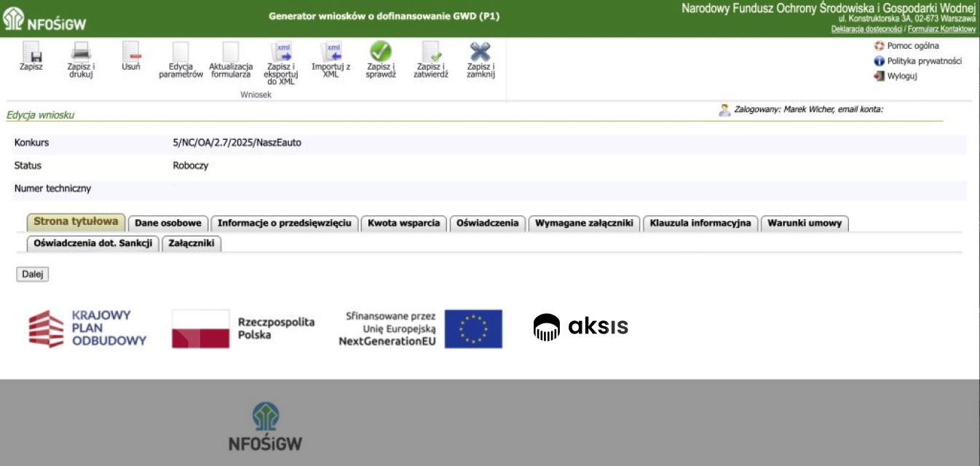The width and height of the screenshot is (980, 466).
Task: Click the Konkurs label
Action: pos(31,143)
